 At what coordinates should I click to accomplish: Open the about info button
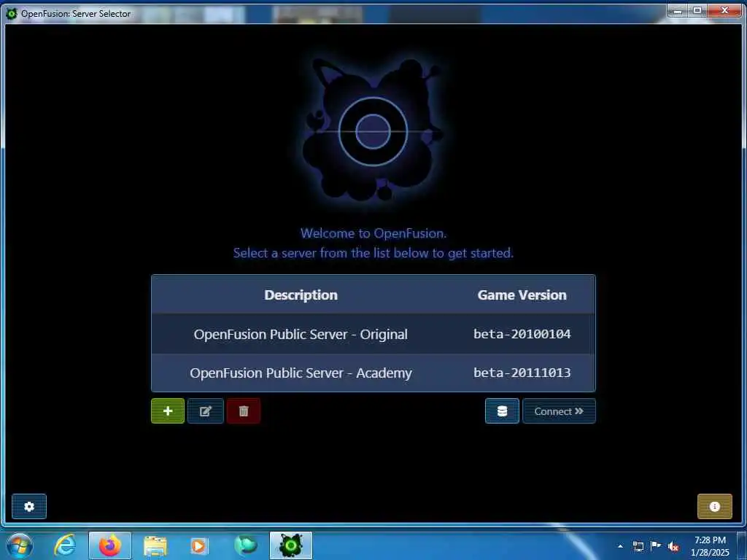[715, 506]
